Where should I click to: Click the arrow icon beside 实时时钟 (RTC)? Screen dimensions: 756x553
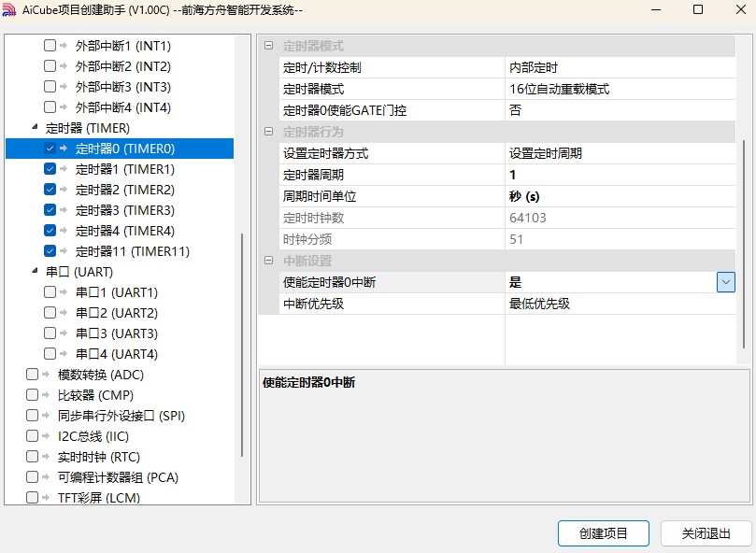(46, 457)
